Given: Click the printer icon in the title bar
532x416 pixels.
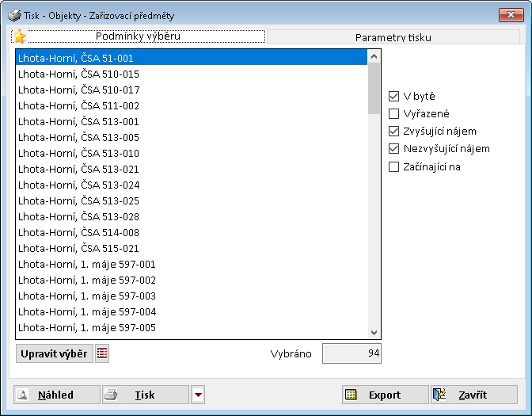Looking at the screenshot, I should pyautogui.click(x=14, y=15).
